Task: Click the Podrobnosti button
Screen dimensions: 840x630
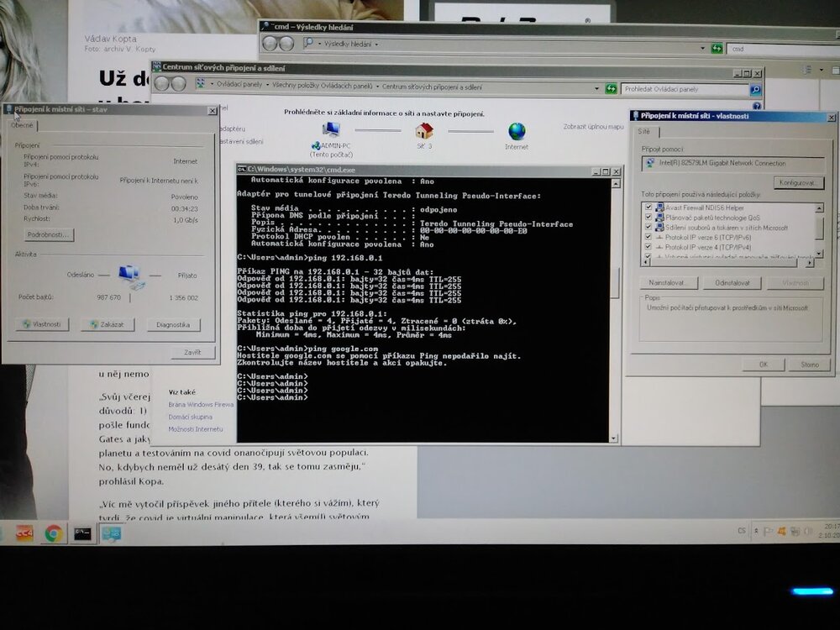Action: coord(48,234)
